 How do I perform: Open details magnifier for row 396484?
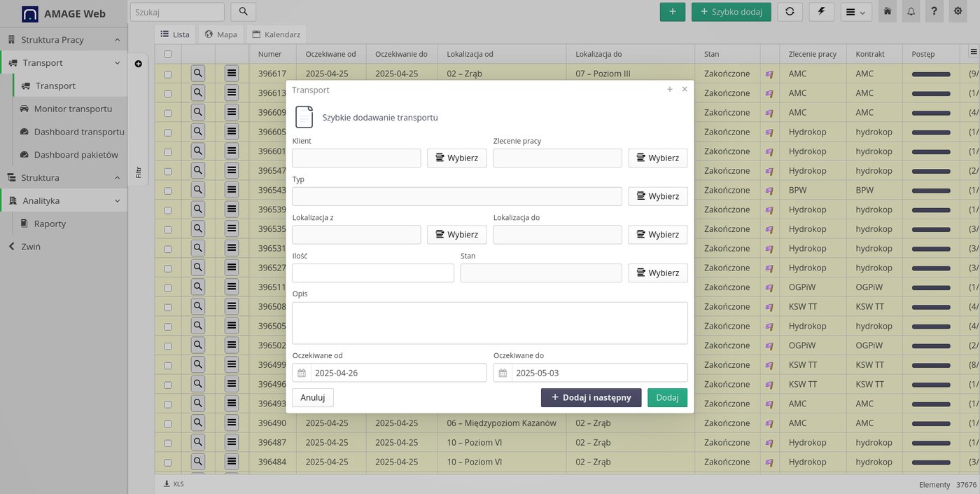[198, 462]
